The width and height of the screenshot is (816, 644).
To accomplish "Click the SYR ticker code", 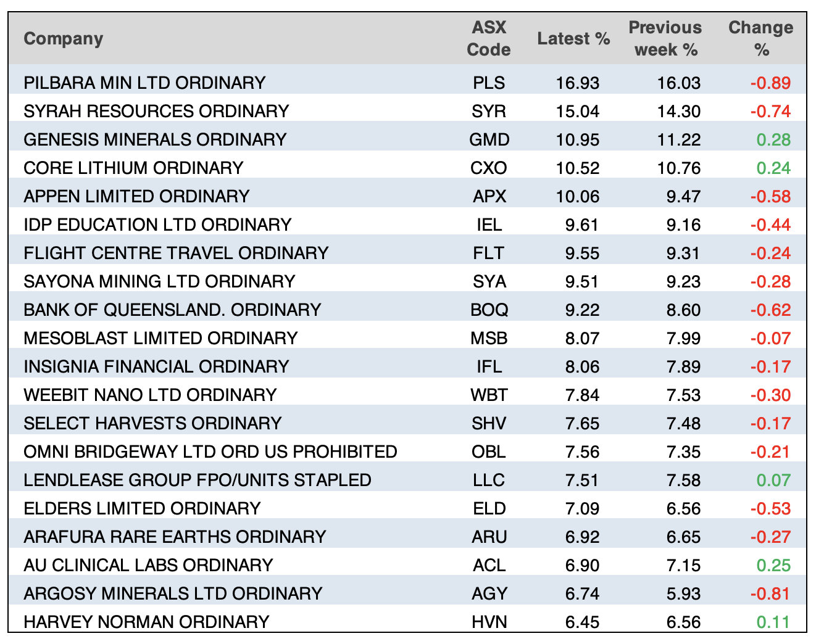I will click(x=488, y=111).
